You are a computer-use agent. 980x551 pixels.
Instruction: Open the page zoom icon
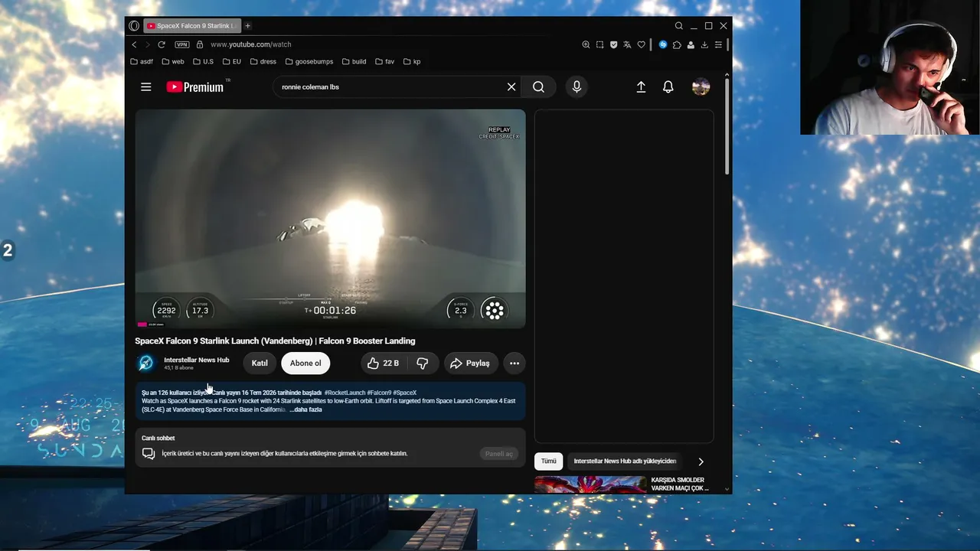click(586, 45)
